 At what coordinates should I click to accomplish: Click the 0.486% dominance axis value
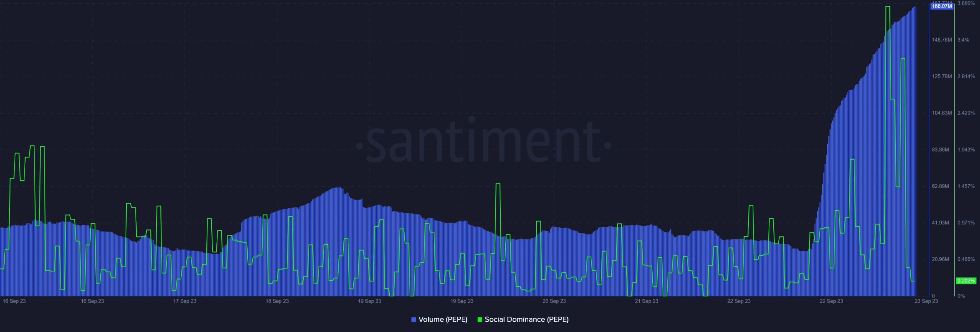(966, 259)
